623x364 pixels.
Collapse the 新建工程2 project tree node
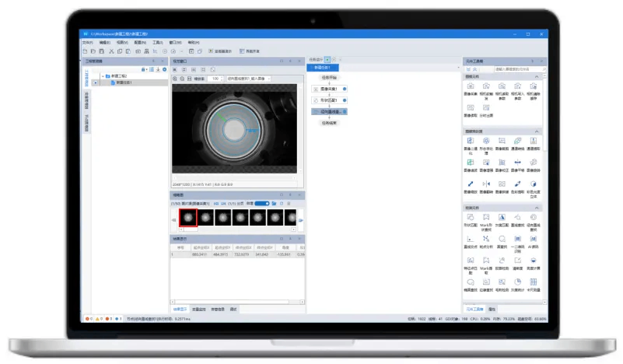click(x=101, y=76)
